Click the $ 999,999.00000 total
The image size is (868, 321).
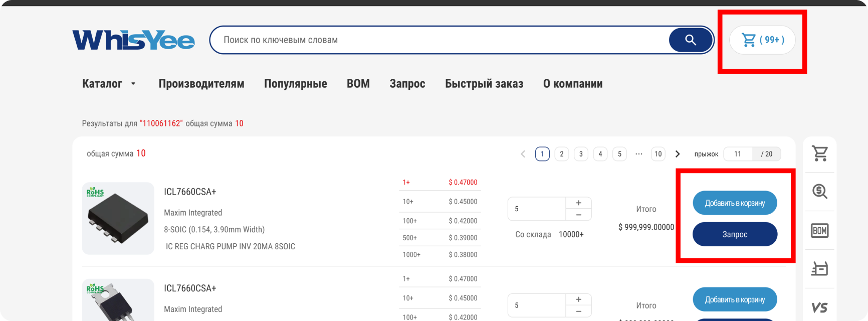[646, 227]
